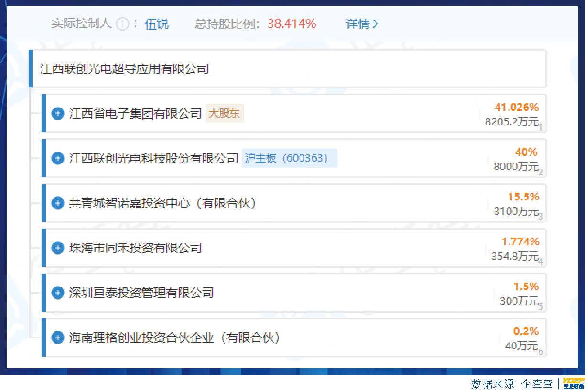Click the 40% shareholding value
Screen dimensions: 585x392
coord(526,152)
